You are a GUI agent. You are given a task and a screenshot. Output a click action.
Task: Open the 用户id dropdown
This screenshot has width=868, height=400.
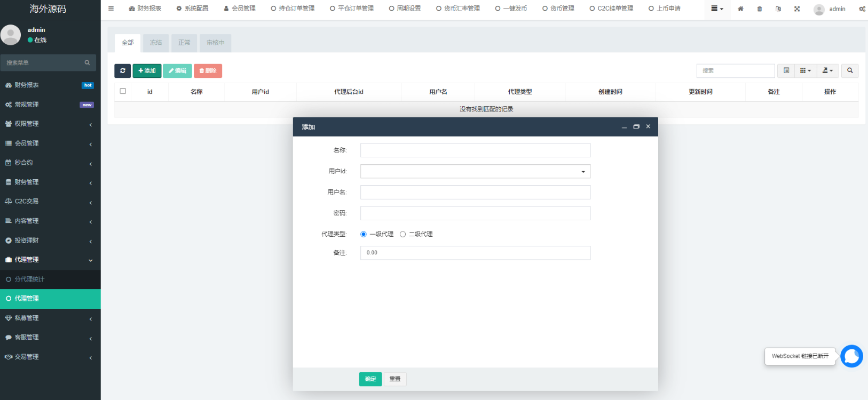(x=475, y=171)
